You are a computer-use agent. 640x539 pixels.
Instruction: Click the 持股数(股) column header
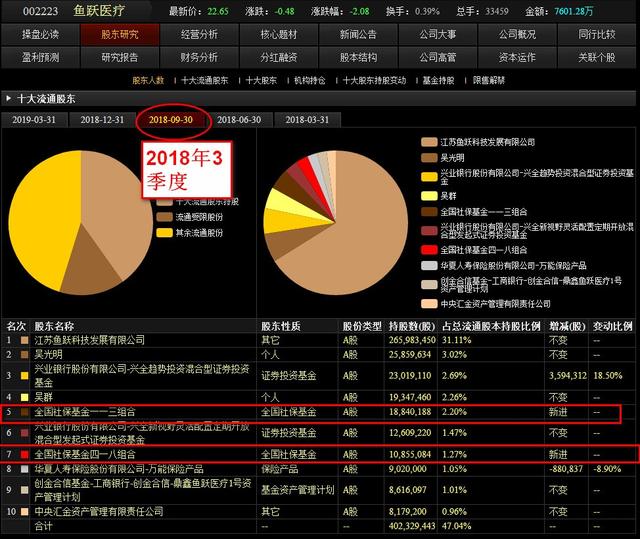(412, 326)
